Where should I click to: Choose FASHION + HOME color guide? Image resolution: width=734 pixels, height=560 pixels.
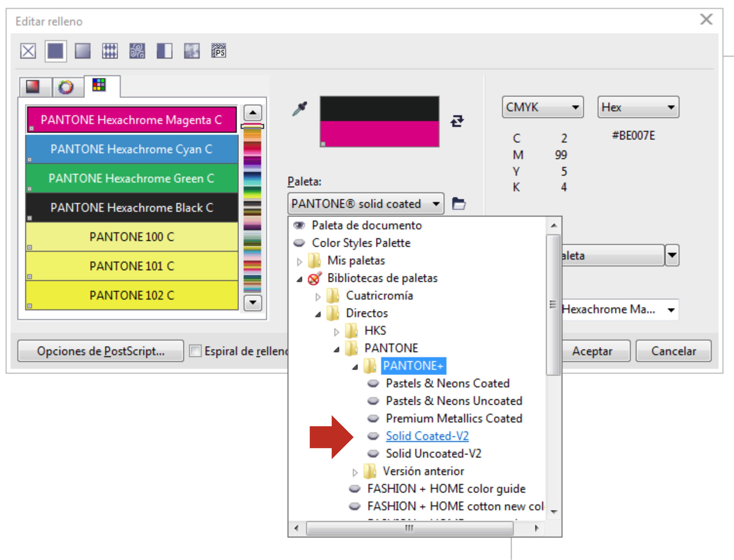[x=446, y=489]
